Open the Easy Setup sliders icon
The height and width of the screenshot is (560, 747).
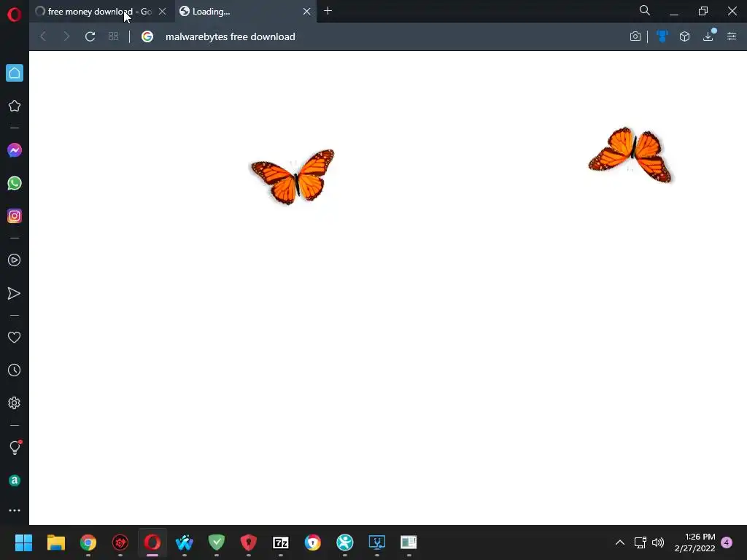(x=732, y=36)
